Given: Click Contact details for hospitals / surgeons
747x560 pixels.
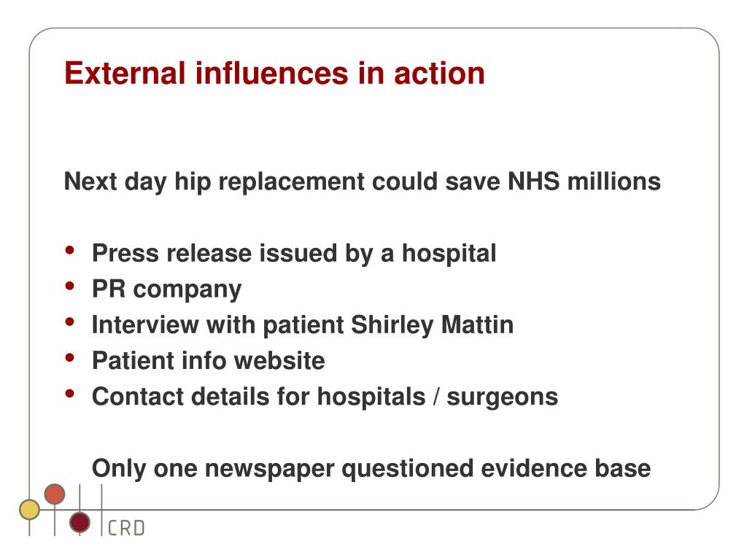Looking at the screenshot, I should pos(325,397).
